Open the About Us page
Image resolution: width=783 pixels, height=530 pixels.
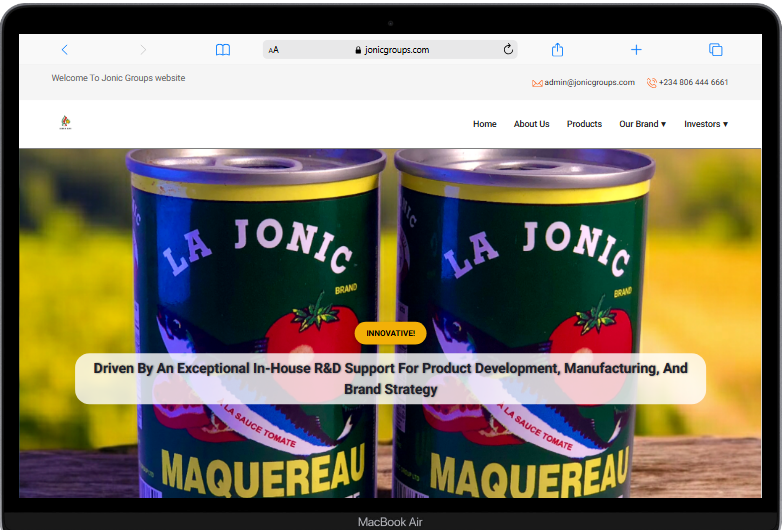[x=531, y=124]
